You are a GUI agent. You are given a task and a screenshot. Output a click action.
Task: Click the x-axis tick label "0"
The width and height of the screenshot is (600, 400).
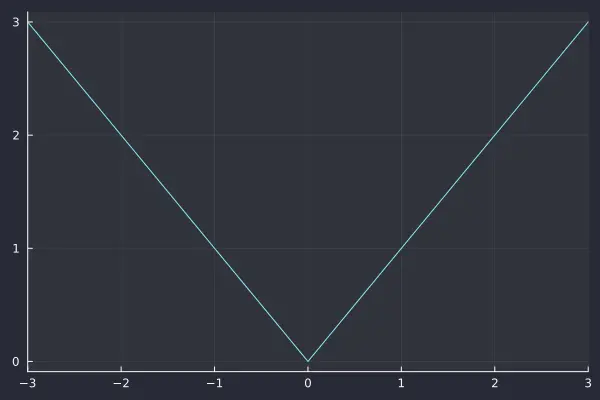[x=308, y=383]
